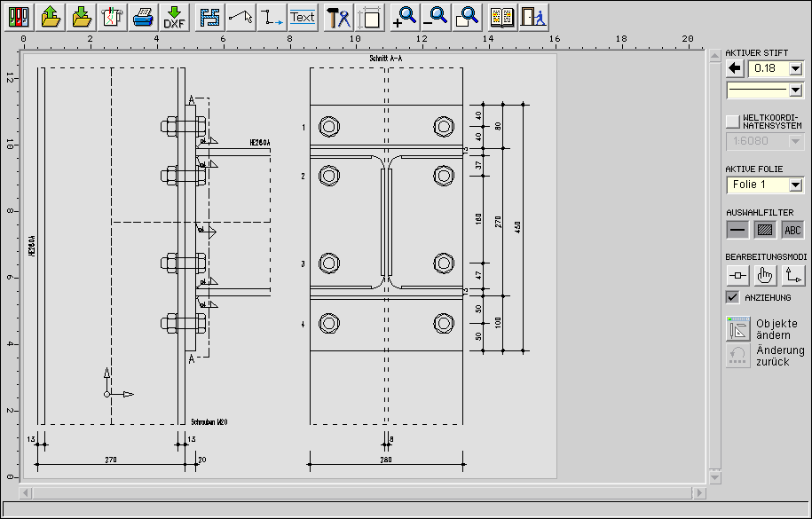The image size is (812, 519).
Task: Enable the Weltkoordinatensystem checkbox
Action: (x=732, y=121)
